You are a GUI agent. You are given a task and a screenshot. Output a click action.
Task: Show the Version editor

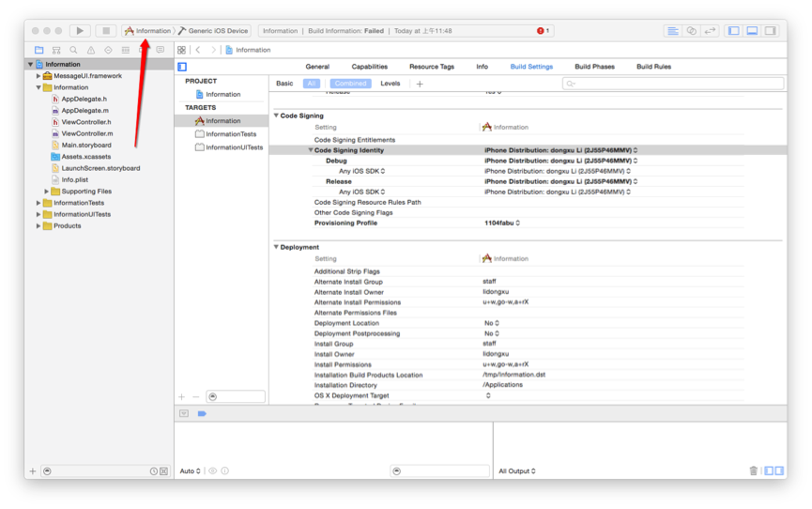click(x=710, y=31)
